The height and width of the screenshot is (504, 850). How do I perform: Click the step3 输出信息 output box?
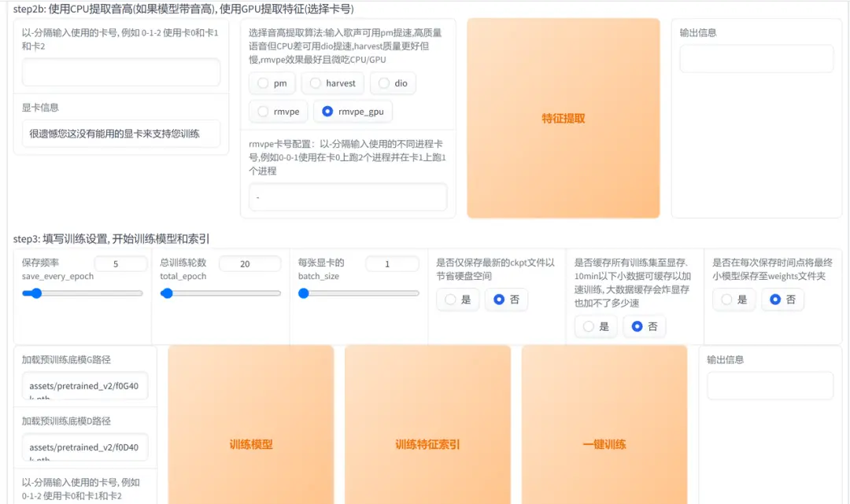tap(771, 385)
